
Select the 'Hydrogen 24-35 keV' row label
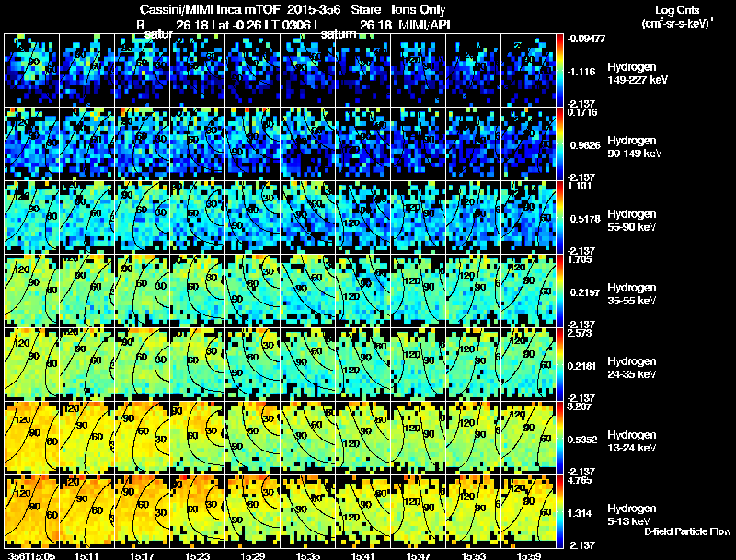[x=632, y=368]
